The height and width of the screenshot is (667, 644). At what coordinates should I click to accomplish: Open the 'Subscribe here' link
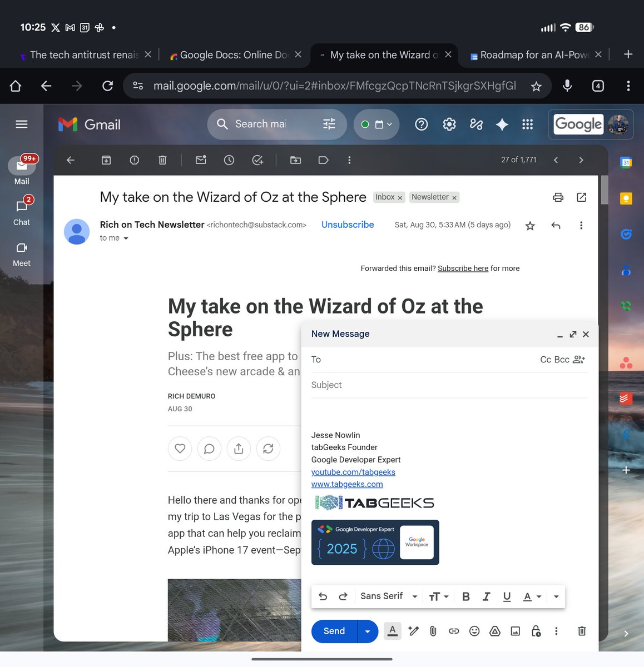[463, 268]
